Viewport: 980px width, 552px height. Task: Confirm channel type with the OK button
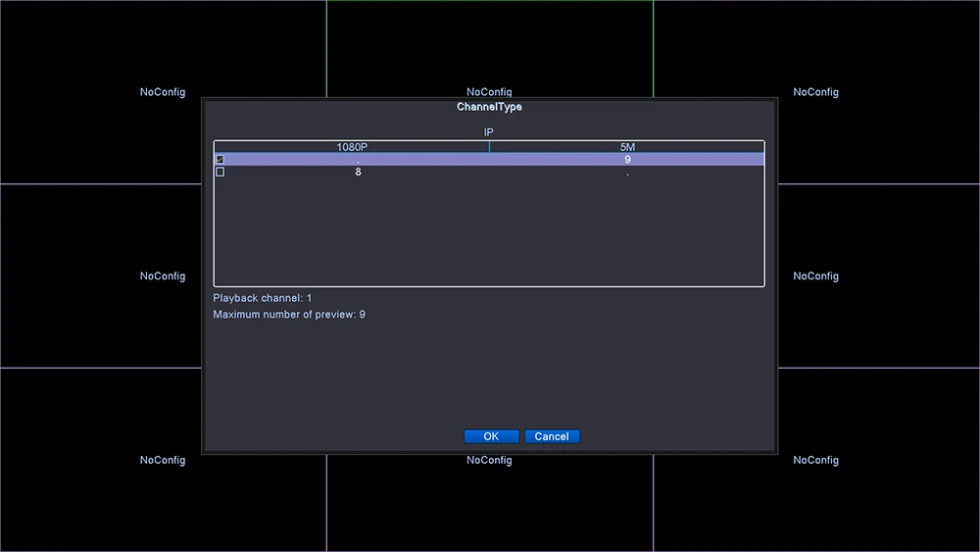pyautogui.click(x=491, y=436)
